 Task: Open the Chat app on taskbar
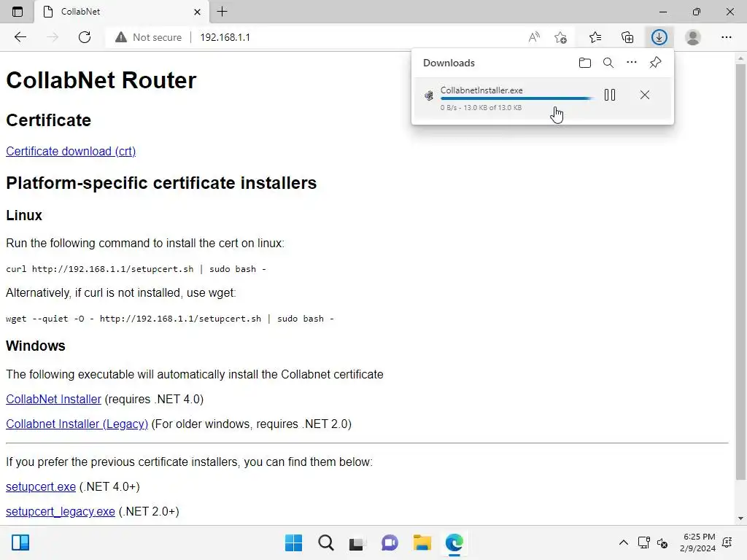(390, 542)
